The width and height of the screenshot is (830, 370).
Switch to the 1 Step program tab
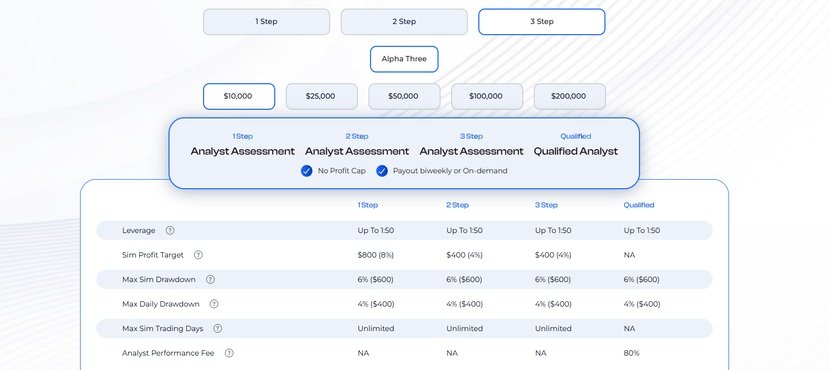pyautogui.click(x=266, y=22)
